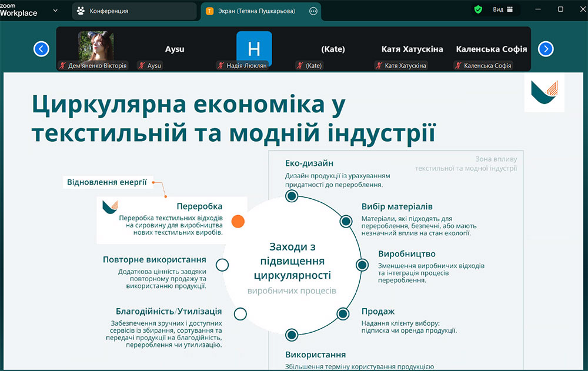Viewport: 588px width, 371px height.
Task: Click the empty circle beside Повторне використання
Action: 222,265
